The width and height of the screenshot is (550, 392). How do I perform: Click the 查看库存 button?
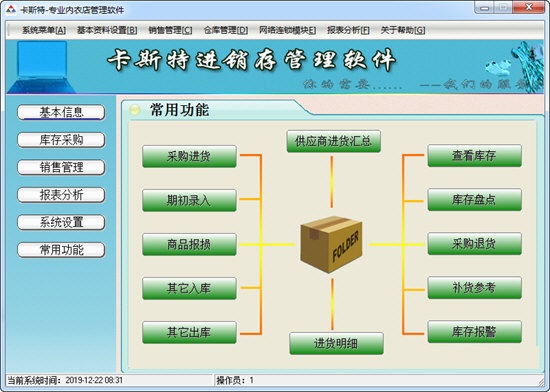pyautogui.click(x=475, y=156)
